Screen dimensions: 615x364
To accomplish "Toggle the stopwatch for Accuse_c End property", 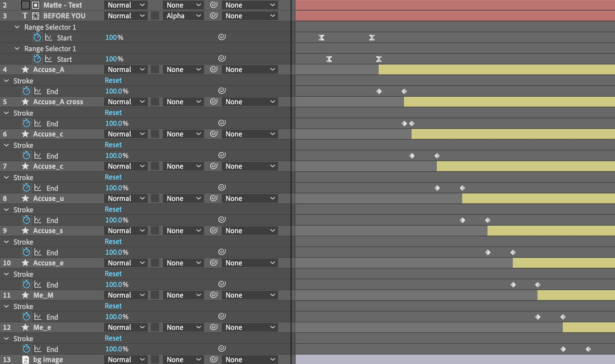I will pyautogui.click(x=27, y=155).
